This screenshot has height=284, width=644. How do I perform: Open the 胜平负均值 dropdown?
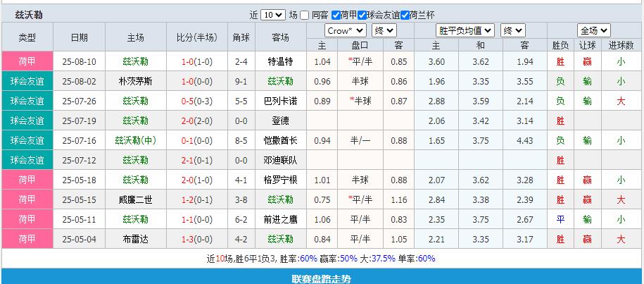pos(466,31)
